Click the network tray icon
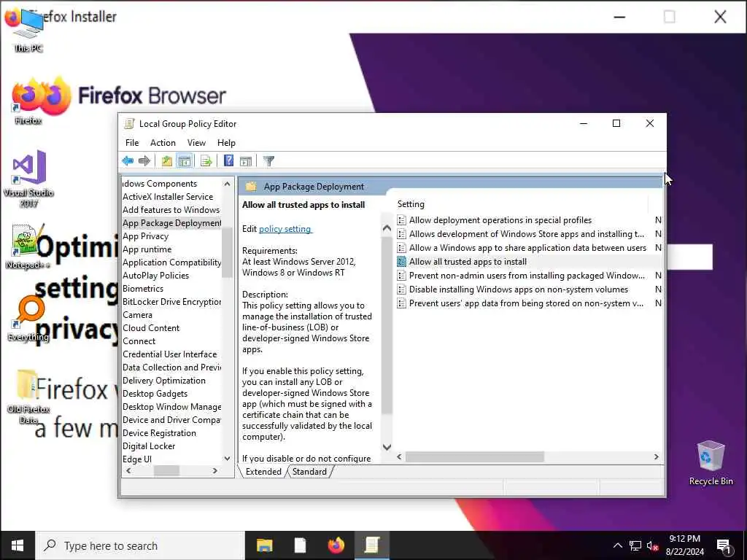This screenshot has height=560, width=747. point(635,545)
